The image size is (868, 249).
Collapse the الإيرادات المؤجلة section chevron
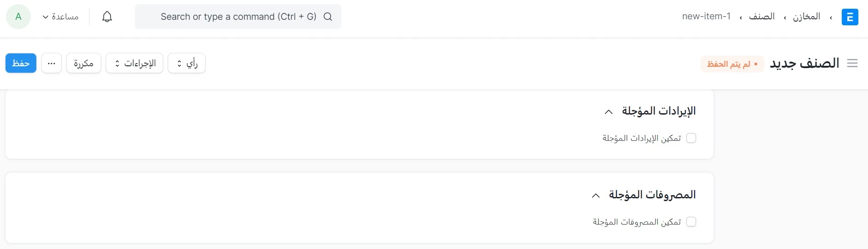(609, 111)
